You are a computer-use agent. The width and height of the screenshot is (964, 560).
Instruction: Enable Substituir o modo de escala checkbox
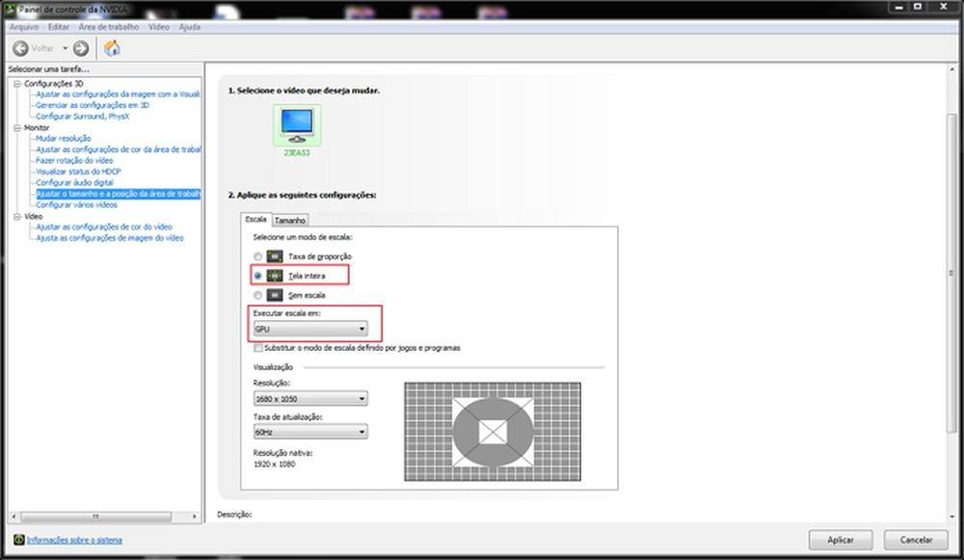pyautogui.click(x=258, y=348)
